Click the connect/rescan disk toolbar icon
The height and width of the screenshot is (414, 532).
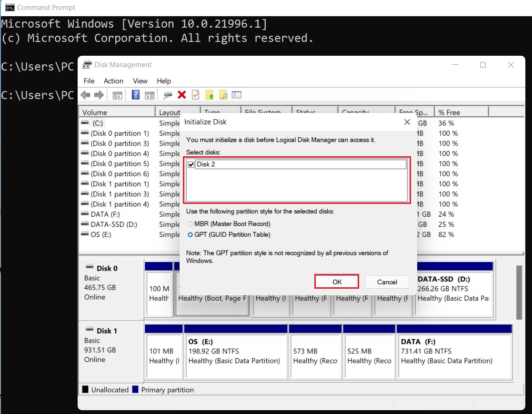tap(168, 95)
